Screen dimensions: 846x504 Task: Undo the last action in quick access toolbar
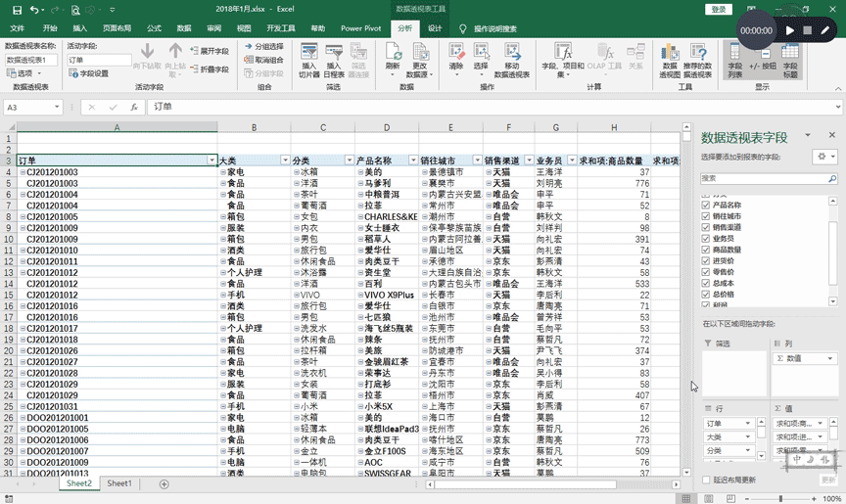pos(34,10)
